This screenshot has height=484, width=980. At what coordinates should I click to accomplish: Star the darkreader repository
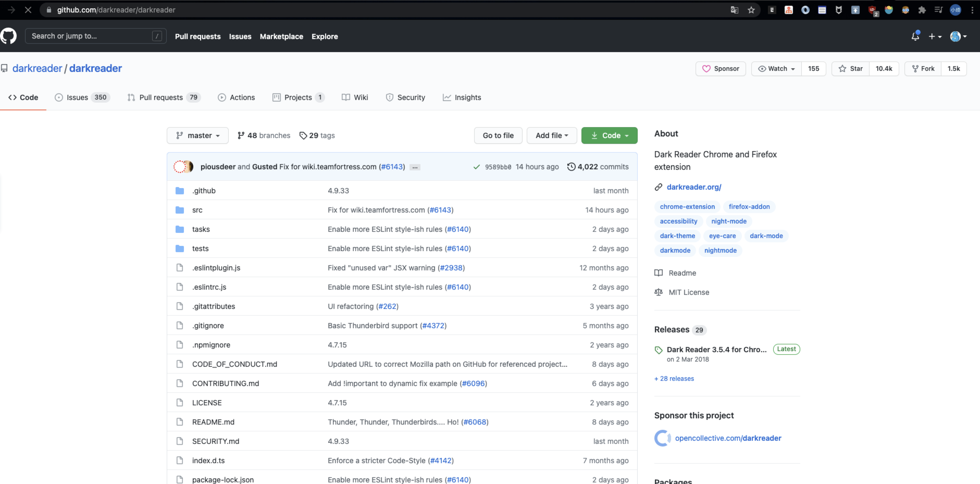click(851, 69)
